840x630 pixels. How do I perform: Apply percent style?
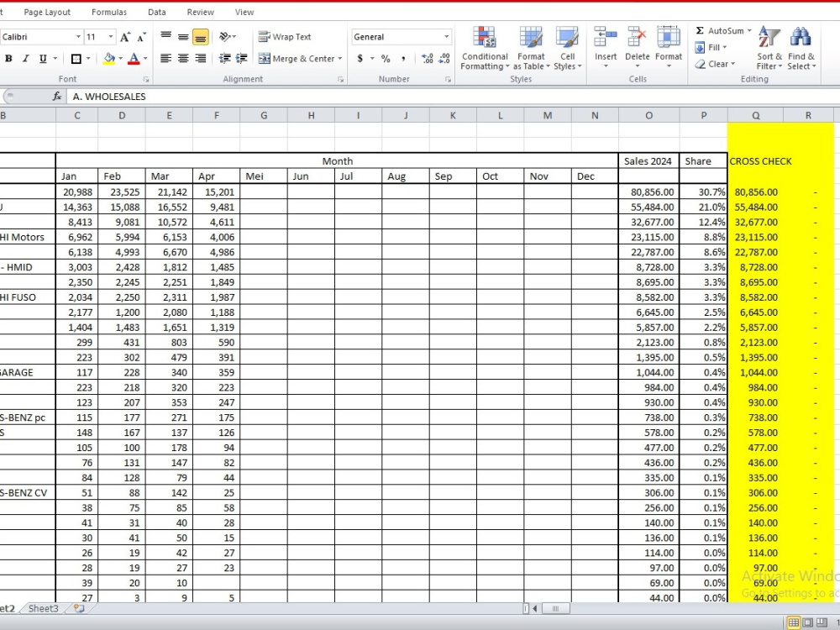[x=386, y=59]
